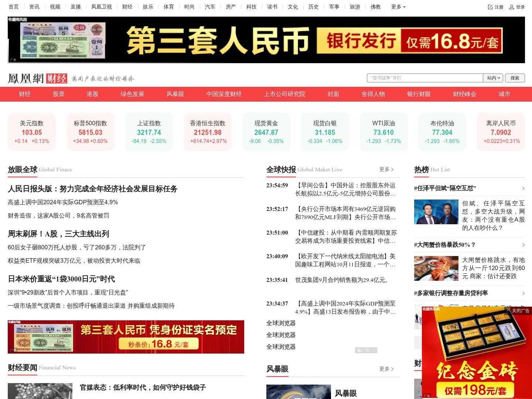This screenshot has width=532, height=399.
Task: Click the 财经要闻 section heading
Action: pos(23,368)
